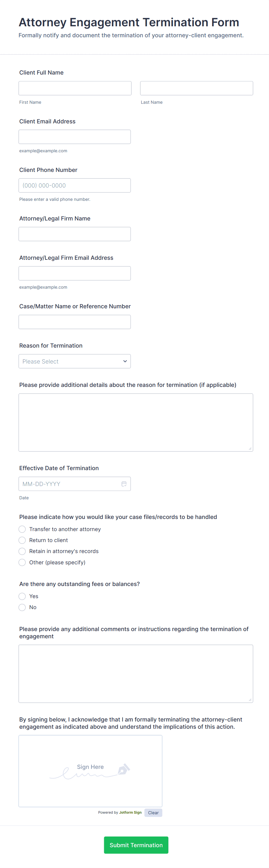The height and width of the screenshot is (868, 269).
Task: Click the First Name input field
Action: (75, 88)
